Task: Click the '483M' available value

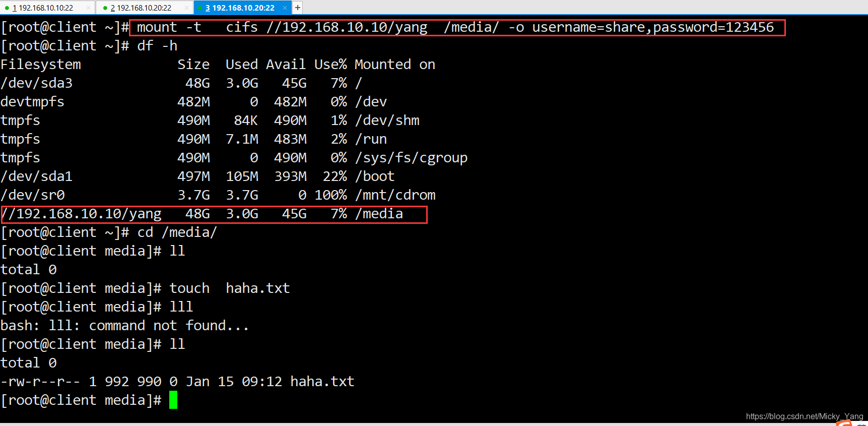Action: tap(290, 139)
